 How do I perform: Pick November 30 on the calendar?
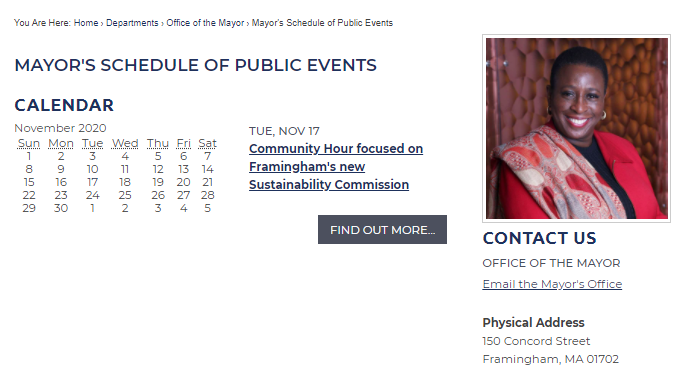(x=61, y=208)
